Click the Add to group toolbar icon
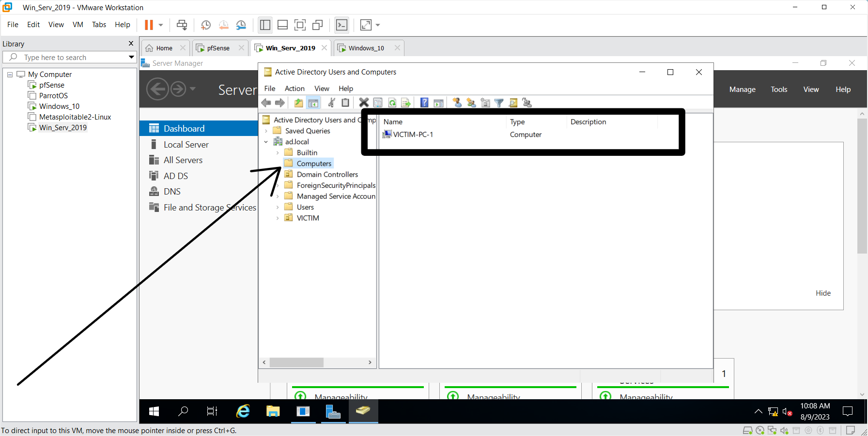 527,103
